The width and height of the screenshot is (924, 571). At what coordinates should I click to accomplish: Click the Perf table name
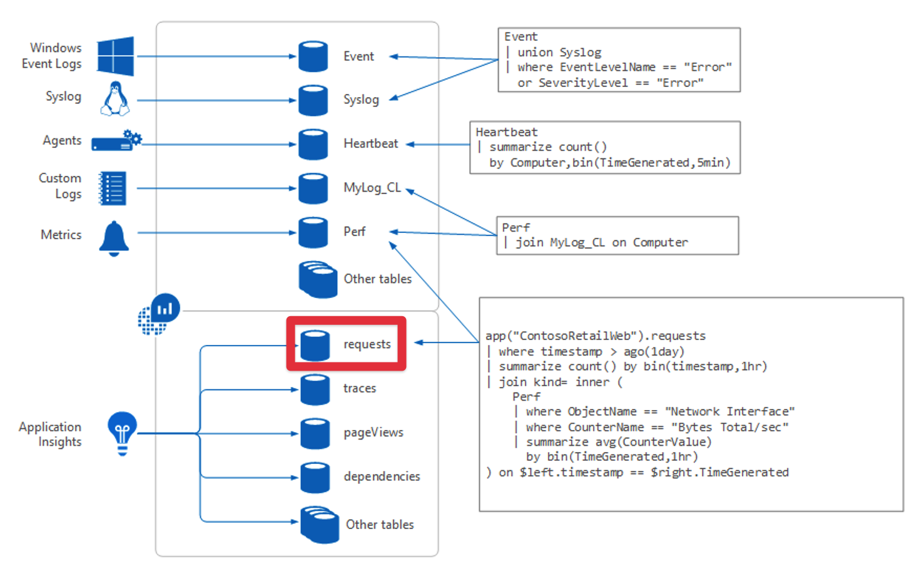(x=354, y=232)
